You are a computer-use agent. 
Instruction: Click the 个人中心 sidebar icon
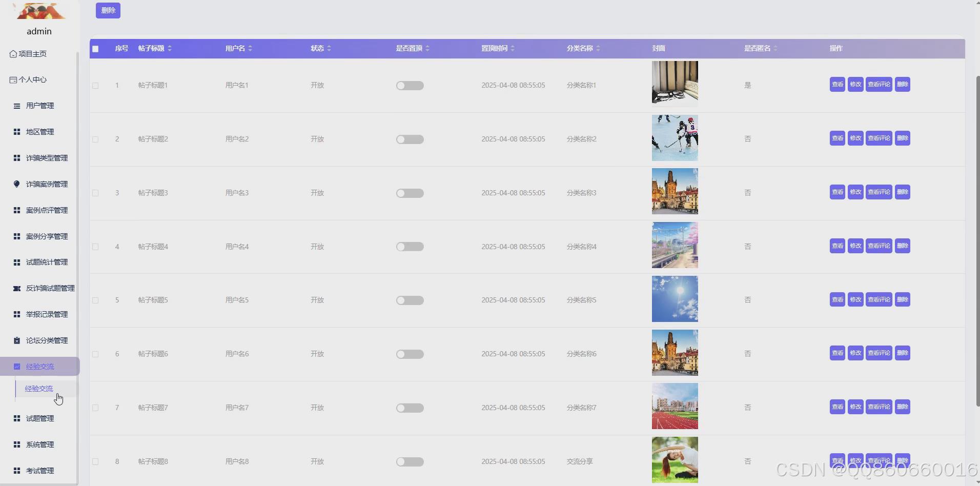(x=13, y=80)
